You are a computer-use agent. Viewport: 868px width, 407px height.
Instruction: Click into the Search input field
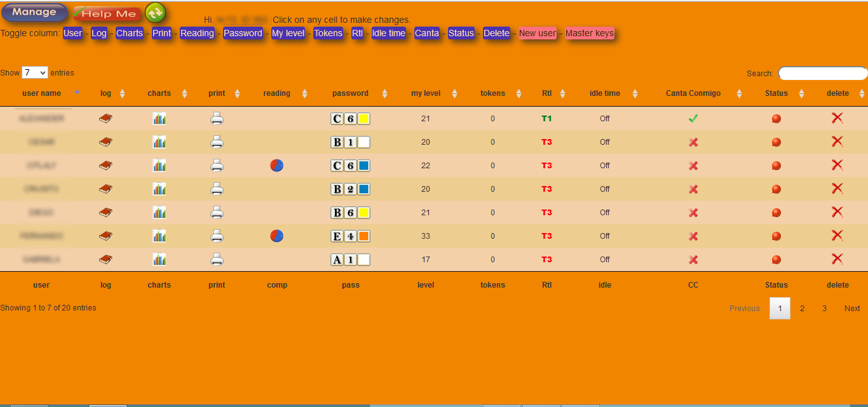pyautogui.click(x=823, y=73)
